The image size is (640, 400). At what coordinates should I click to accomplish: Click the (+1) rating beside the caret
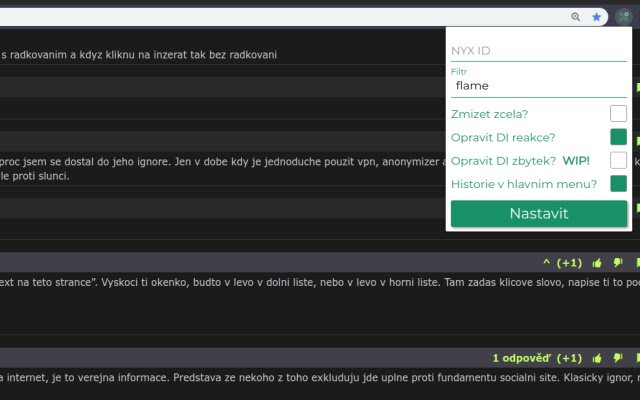(x=569, y=263)
